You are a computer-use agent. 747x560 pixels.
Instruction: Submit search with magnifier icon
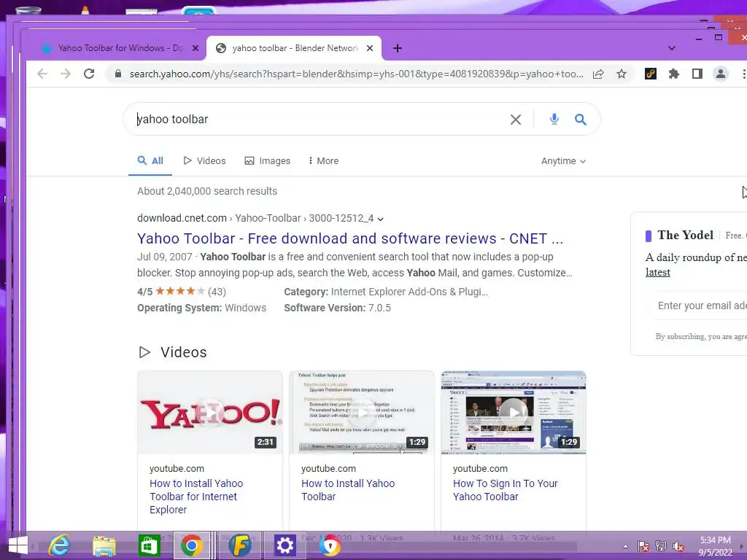click(580, 120)
